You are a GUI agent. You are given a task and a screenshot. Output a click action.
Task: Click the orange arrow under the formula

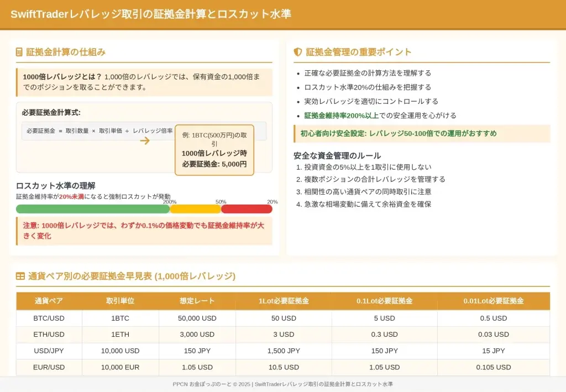click(x=145, y=141)
